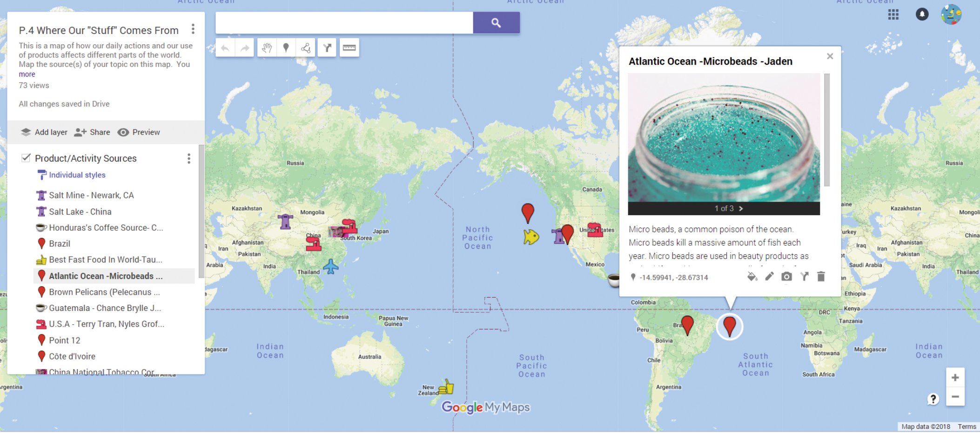This screenshot has width=980, height=433.
Task: Toggle the Product/Activity Sources layer checkbox
Action: point(26,158)
